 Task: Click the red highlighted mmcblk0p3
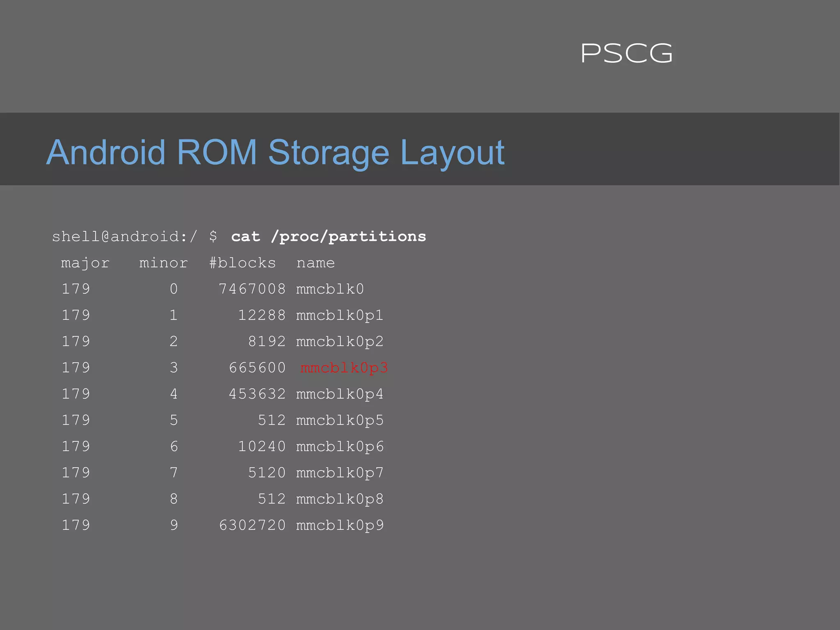[x=344, y=368]
